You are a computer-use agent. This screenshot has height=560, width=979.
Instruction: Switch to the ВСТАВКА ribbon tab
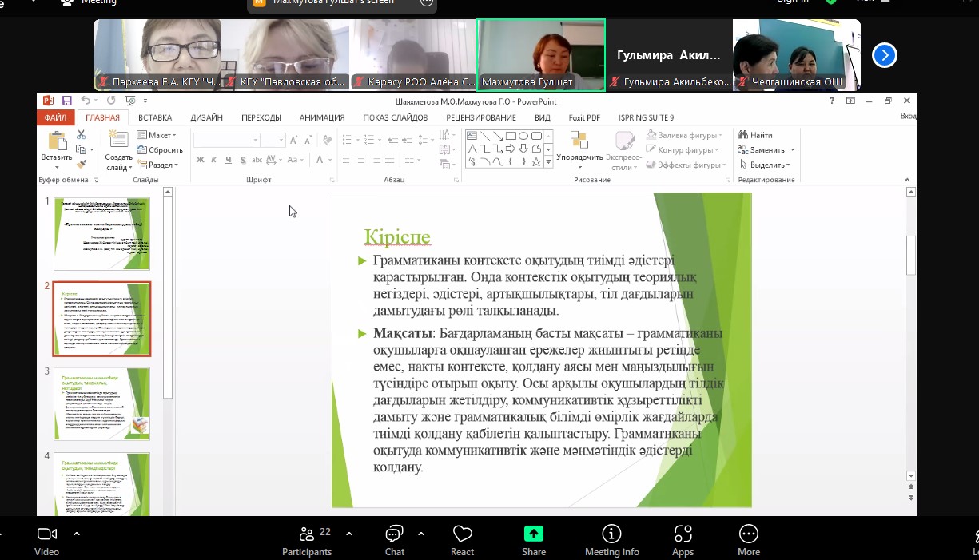(x=155, y=117)
